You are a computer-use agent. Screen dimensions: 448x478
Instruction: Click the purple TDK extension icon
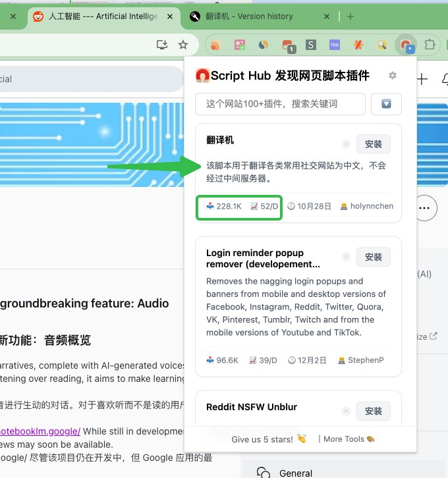pos(335,45)
